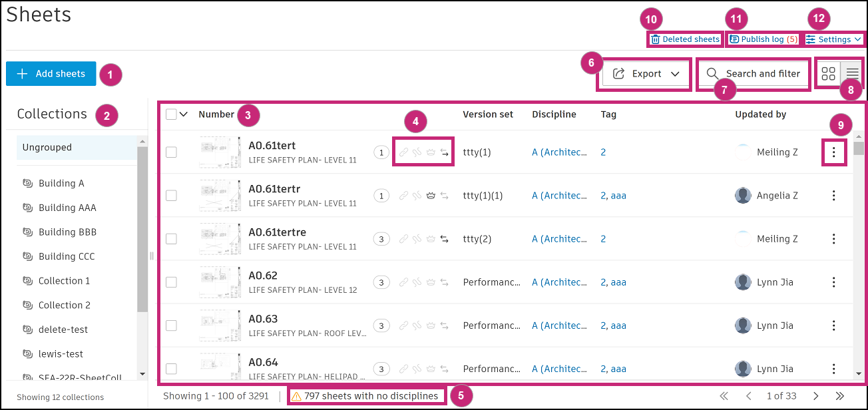Click the crown icon on A0.61tertr row
The height and width of the screenshot is (410, 868).
(x=431, y=196)
